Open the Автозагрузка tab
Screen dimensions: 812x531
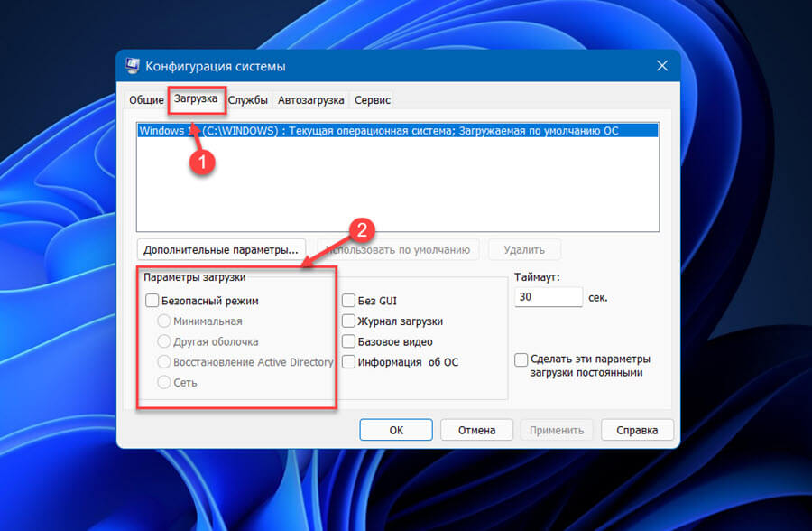click(x=310, y=99)
